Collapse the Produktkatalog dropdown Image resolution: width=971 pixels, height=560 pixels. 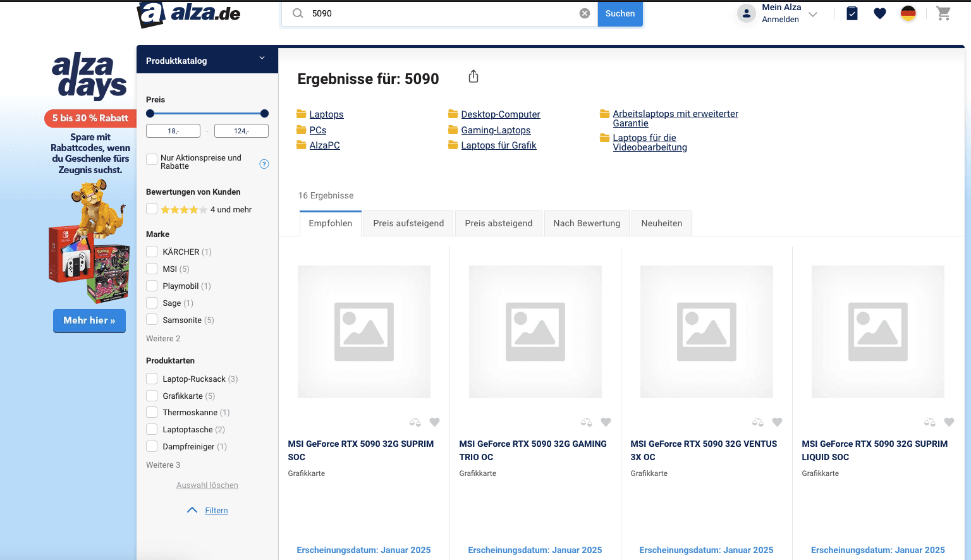coord(262,58)
